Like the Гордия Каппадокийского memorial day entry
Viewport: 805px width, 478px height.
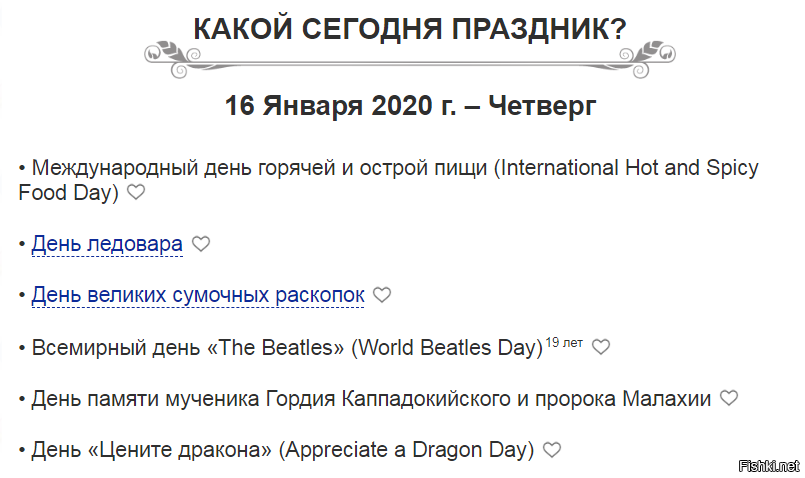(x=729, y=398)
